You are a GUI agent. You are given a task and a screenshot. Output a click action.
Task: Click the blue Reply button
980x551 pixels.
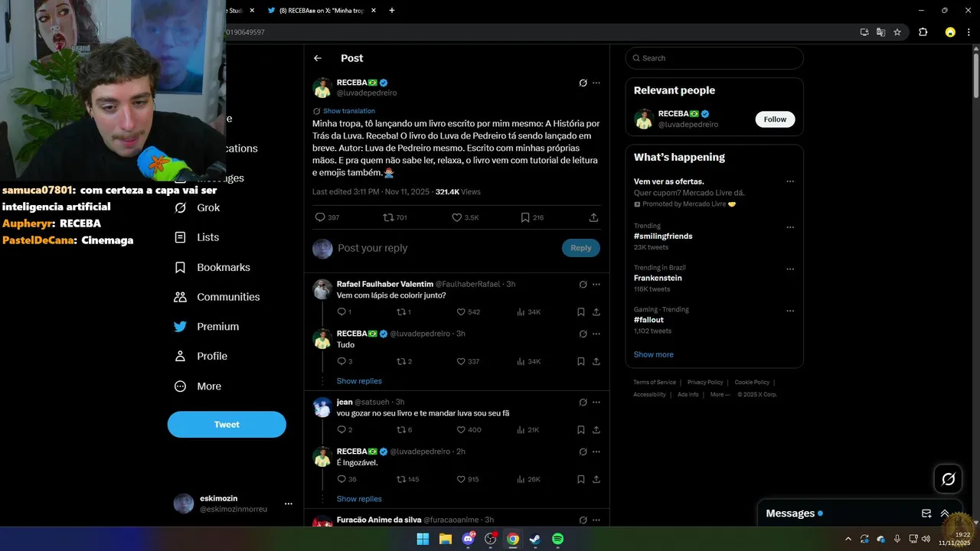point(581,248)
